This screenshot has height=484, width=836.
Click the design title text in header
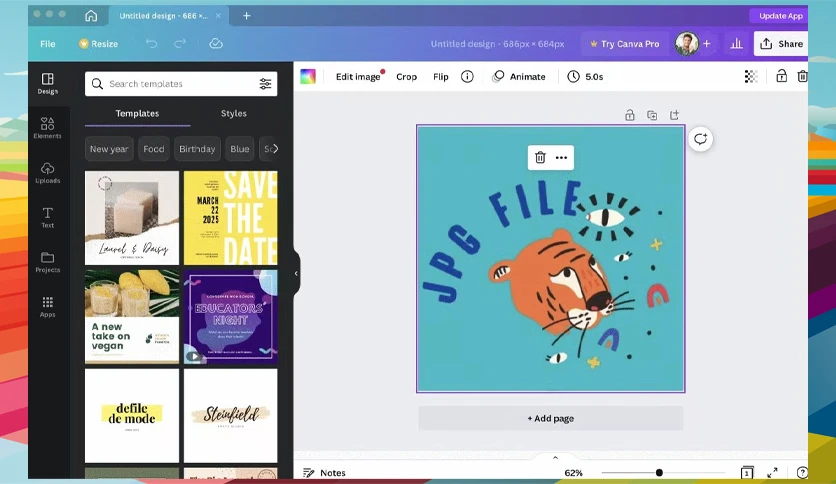(497, 44)
